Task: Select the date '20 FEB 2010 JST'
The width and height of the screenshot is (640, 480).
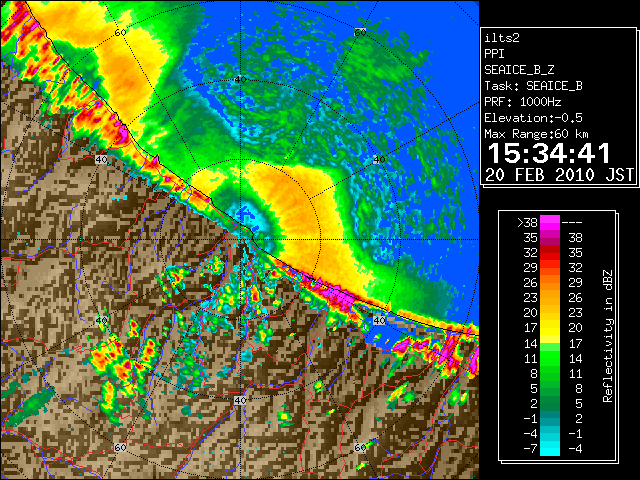Action: click(560, 175)
